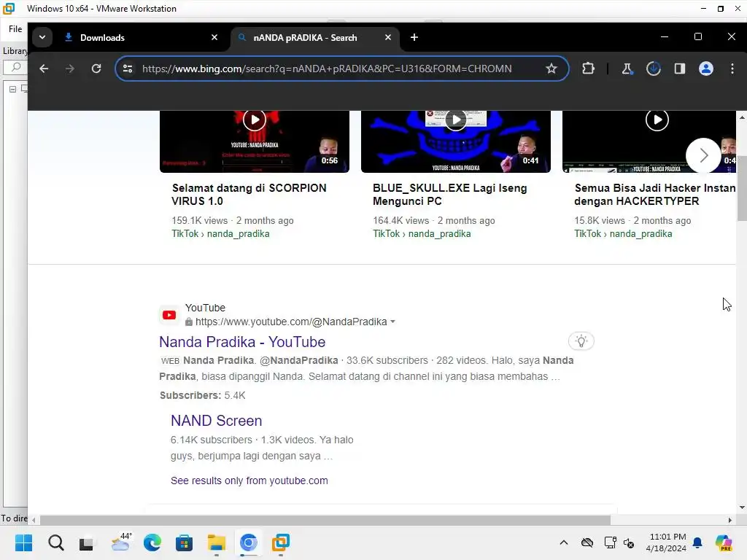Show next videos with carousel arrow
Viewport: 747px width, 560px height.
click(704, 155)
